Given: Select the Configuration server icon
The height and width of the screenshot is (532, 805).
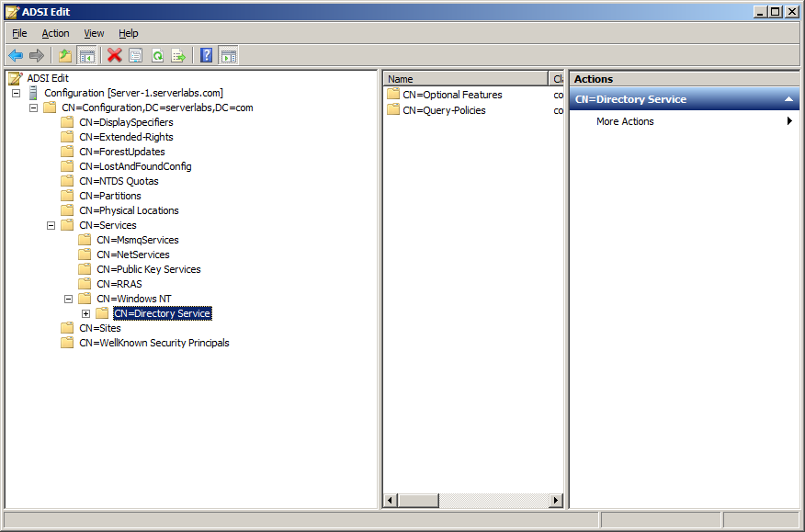Looking at the screenshot, I should pyautogui.click(x=33, y=93).
